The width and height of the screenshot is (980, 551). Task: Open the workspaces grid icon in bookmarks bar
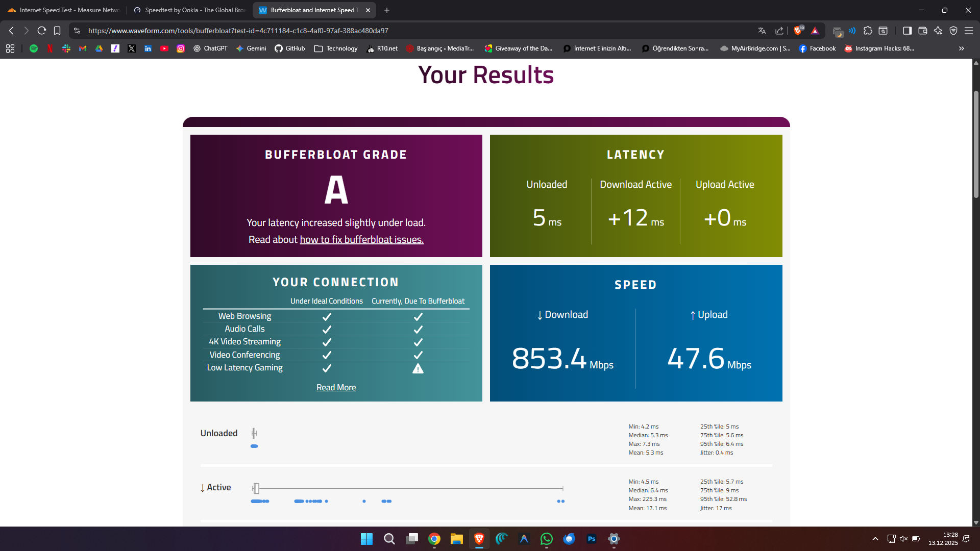(10, 48)
